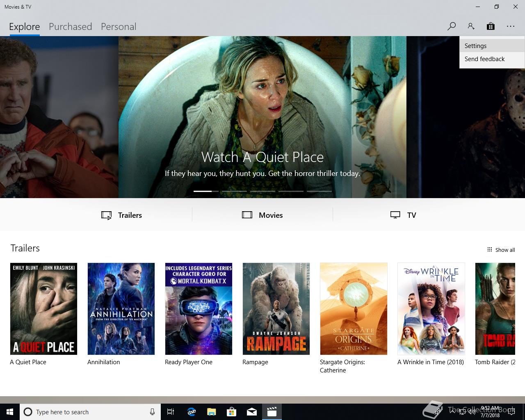Click the Movies category button
This screenshot has width=525, height=420.
(x=262, y=215)
